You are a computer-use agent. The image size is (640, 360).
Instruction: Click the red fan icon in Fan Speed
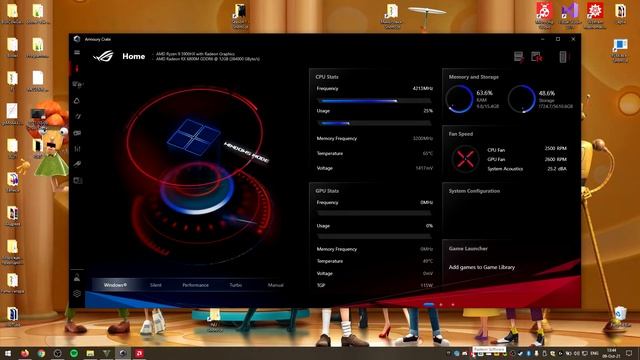pyautogui.click(x=465, y=158)
